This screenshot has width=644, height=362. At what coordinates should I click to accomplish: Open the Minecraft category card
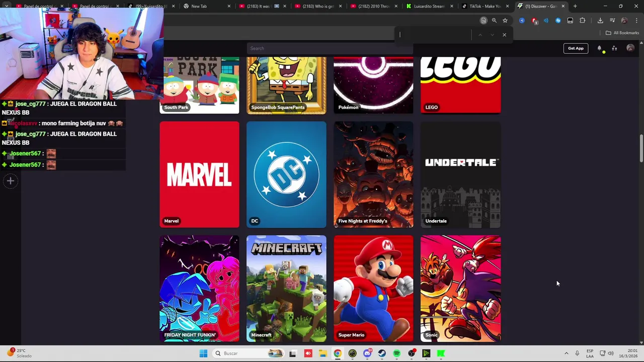286,289
